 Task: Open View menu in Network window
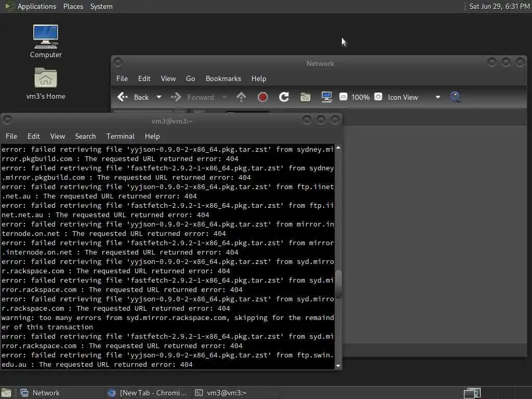tap(168, 79)
